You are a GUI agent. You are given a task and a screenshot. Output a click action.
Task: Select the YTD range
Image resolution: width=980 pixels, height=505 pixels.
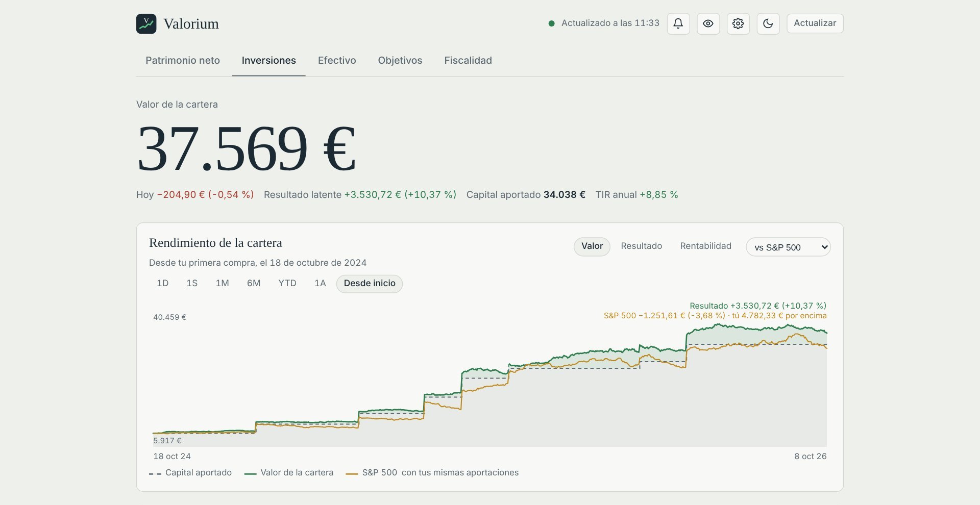tap(287, 284)
